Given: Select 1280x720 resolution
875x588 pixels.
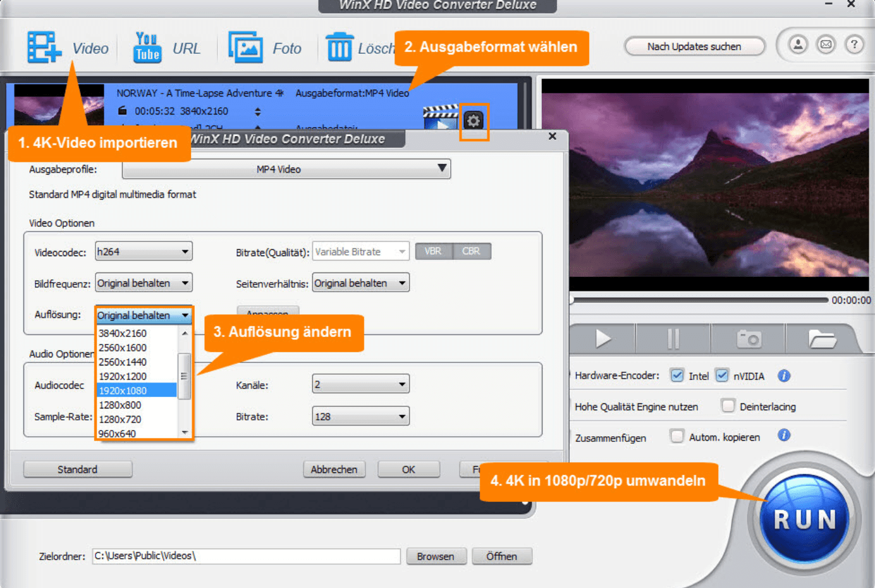Looking at the screenshot, I should 137,419.
